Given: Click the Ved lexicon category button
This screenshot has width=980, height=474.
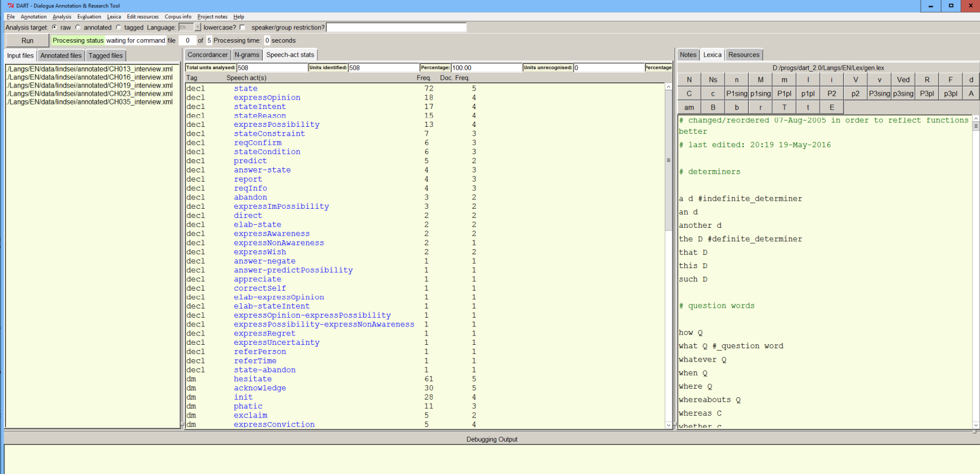Looking at the screenshot, I should (x=903, y=80).
